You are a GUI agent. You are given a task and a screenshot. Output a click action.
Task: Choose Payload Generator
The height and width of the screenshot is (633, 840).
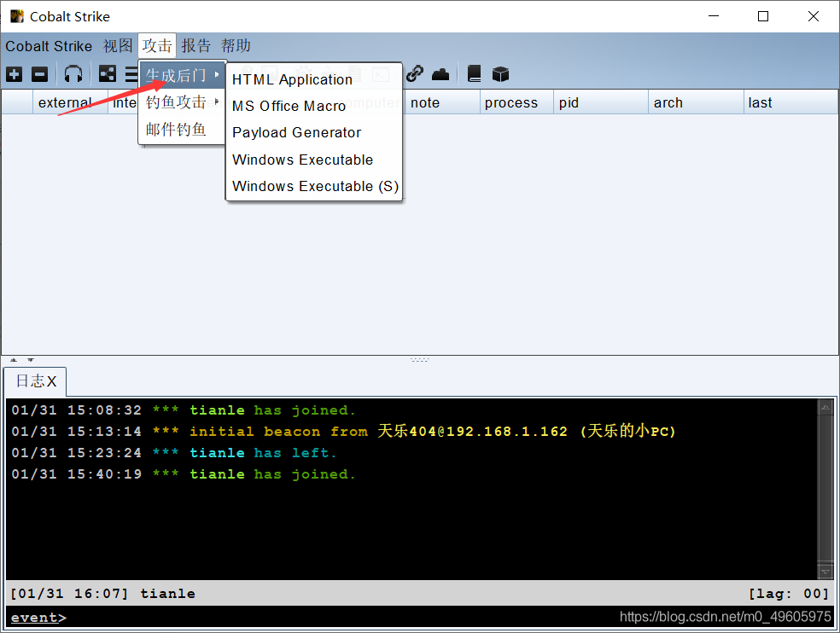point(314,133)
